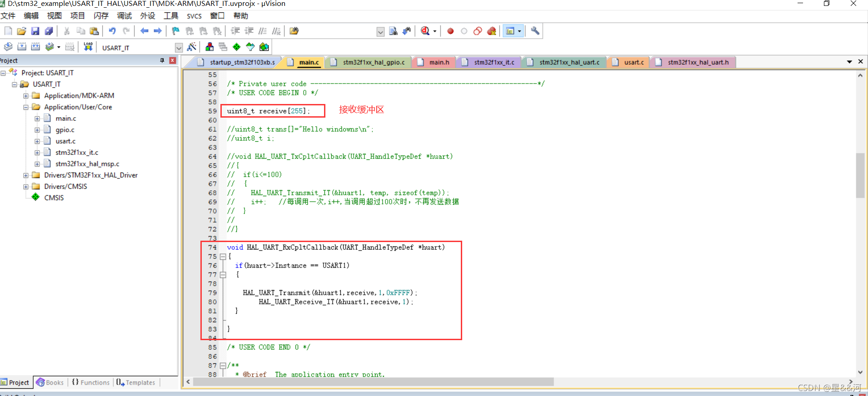Collapse the Application/User/Core folder
Screen dimensions: 868x396
pyautogui.click(x=26, y=107)
